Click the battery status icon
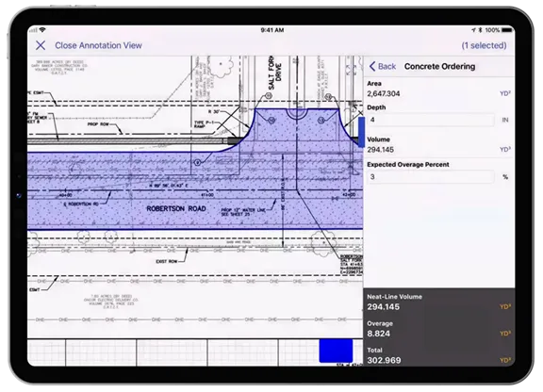This screenshot has height=392, width=543. pos(507,30)
